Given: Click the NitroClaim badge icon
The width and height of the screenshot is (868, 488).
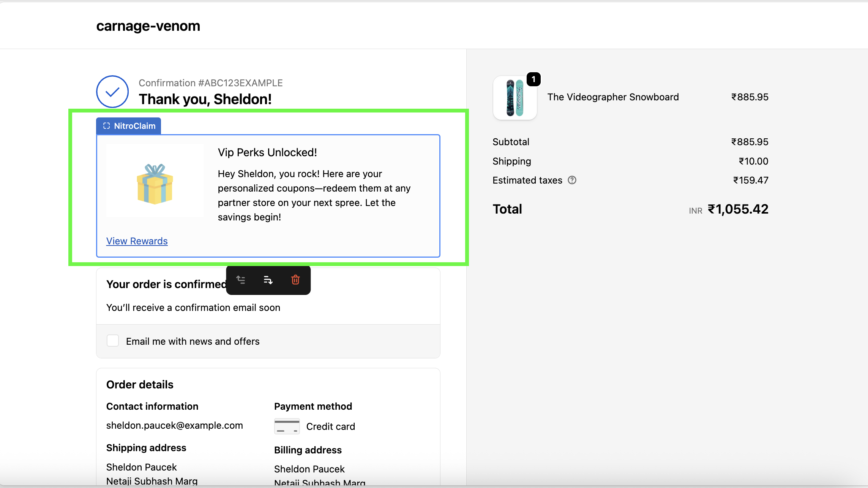Looking at the screenshot, I should click(x=107, y=126).
